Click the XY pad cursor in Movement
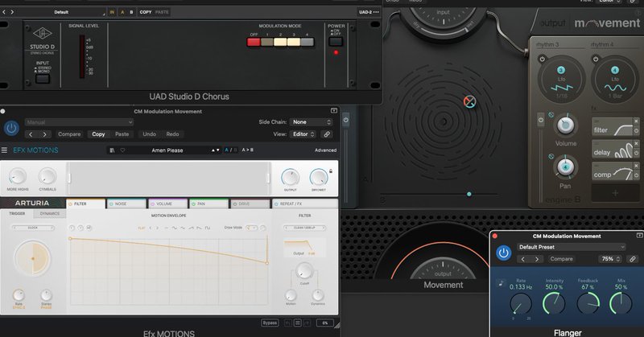Image resolution: width=644 pixels, height=337 pixels. (x=469, y=101)
